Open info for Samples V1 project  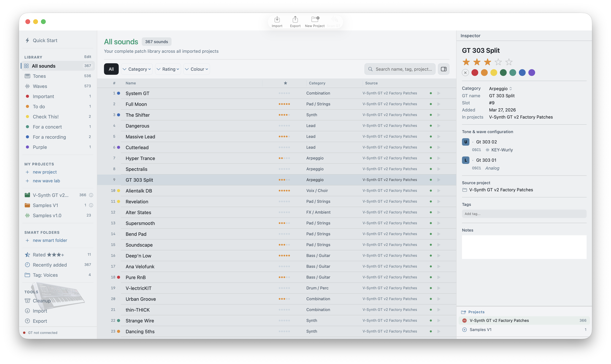click(91, 205)
